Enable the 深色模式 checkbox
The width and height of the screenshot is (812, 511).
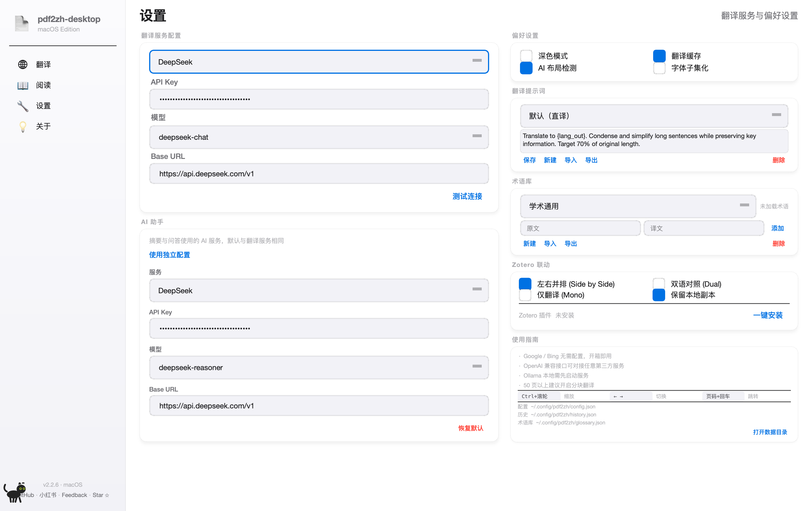click(x=526, y=56)
